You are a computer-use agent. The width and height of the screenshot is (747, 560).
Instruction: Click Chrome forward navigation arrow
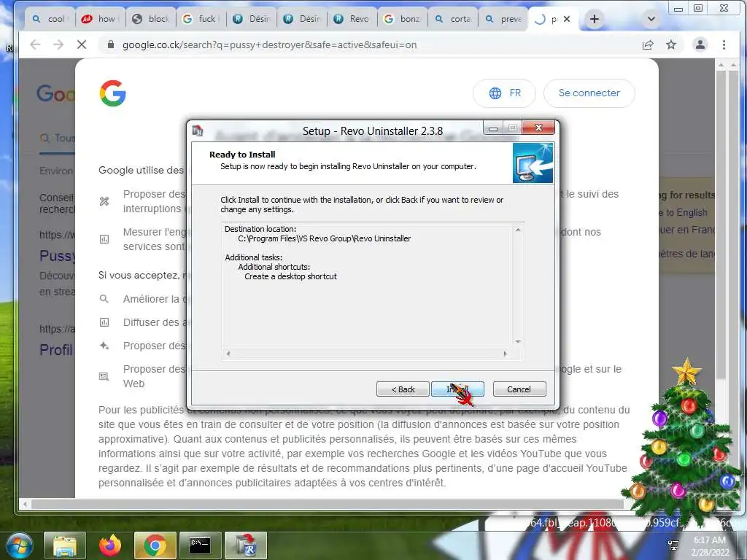click(58, 44)
